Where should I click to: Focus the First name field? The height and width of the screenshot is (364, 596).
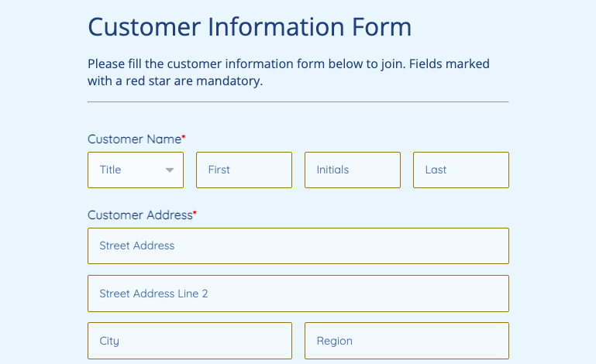(x=243, y=170)
